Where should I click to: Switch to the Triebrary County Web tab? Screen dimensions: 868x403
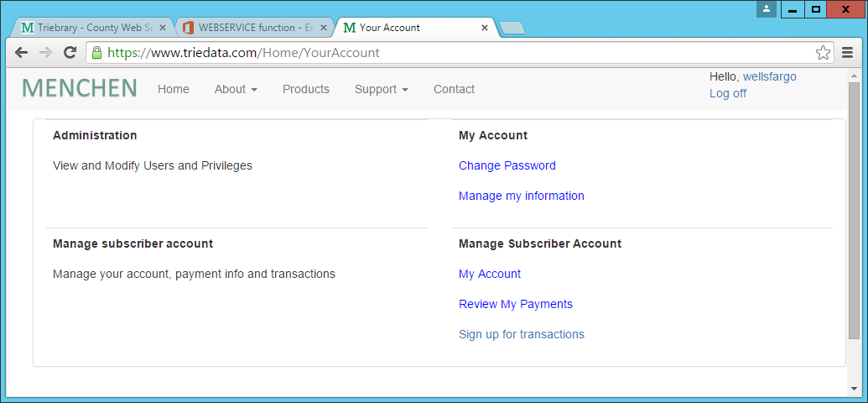point(88,28)
